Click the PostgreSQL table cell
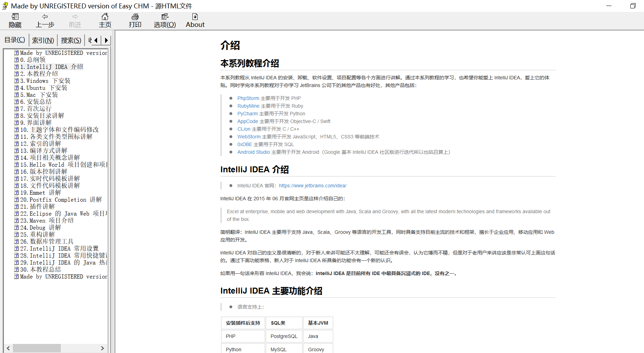 284,336
